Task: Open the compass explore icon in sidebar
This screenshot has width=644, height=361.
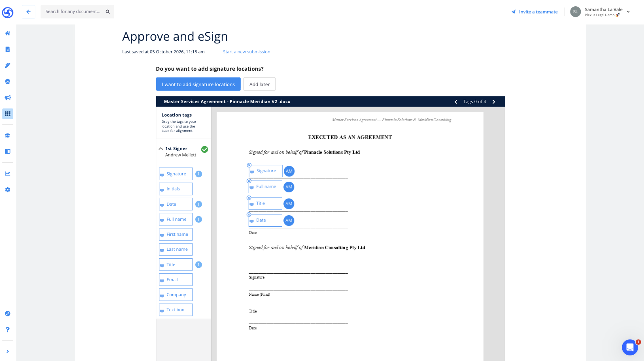Action: pos(8,314)
